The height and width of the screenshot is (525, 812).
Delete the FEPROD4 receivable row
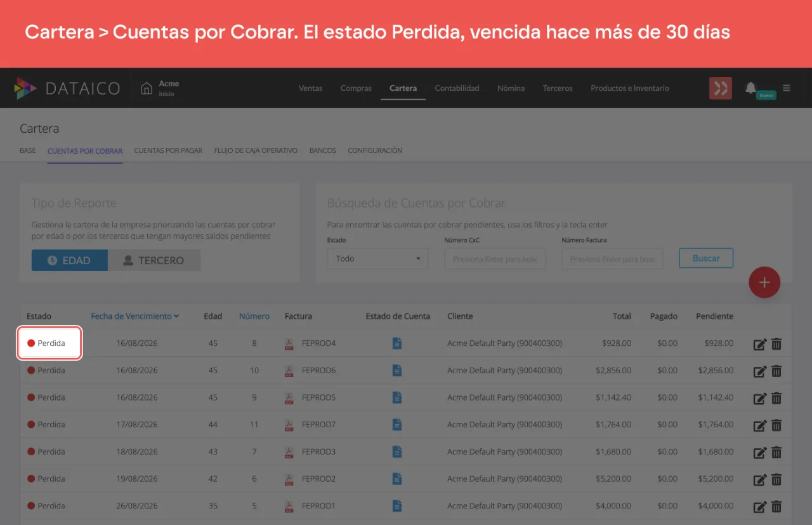pos(776,344)
